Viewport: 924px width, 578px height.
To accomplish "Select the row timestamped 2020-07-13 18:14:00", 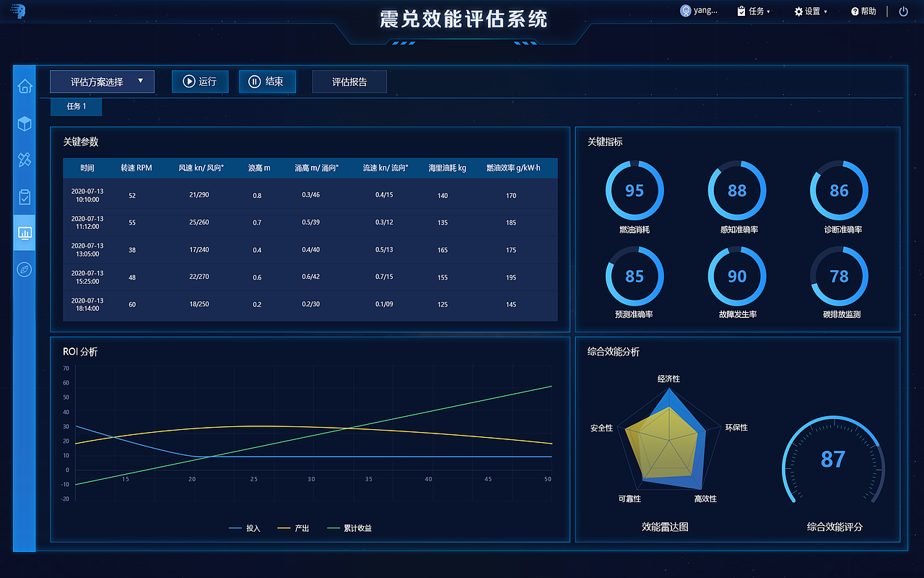I will (310, 304).
